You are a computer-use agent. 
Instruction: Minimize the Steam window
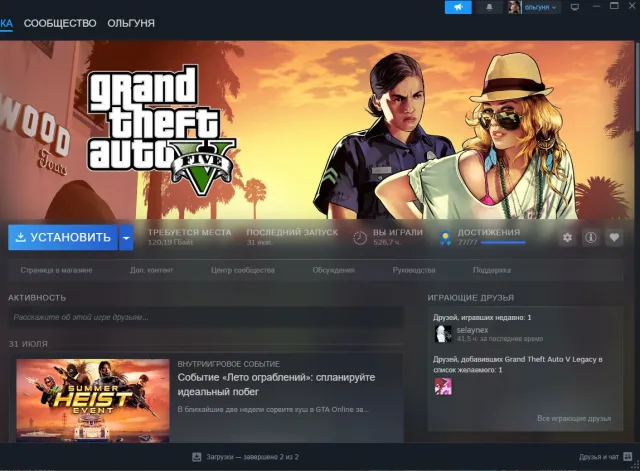coord(596,6)
